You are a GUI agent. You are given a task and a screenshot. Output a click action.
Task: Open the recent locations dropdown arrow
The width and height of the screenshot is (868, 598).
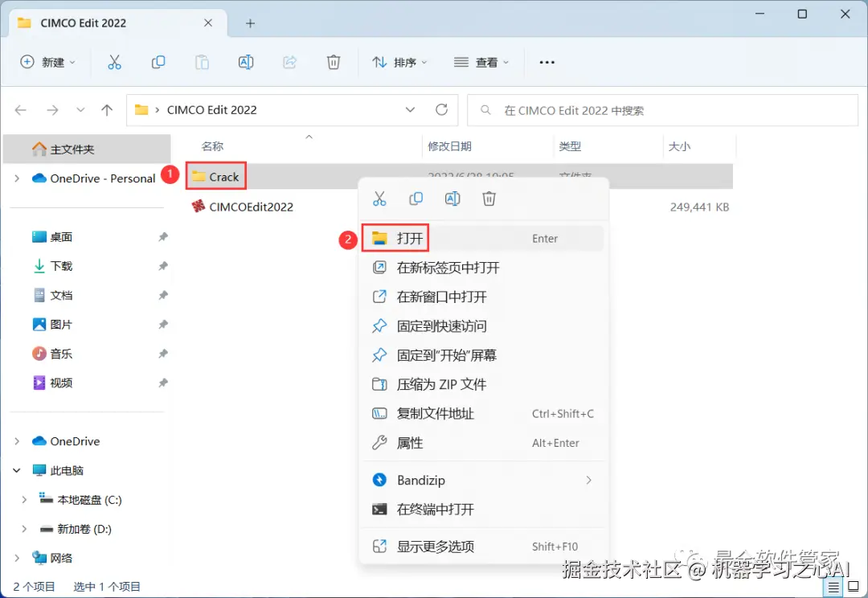(x=80, y=110)
